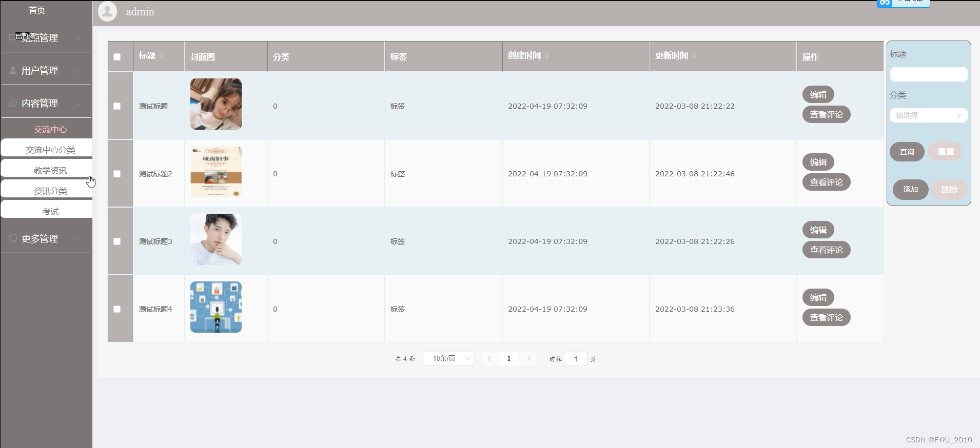
Task: Expand the first sidebar menu below 首页
Action: 46,37
